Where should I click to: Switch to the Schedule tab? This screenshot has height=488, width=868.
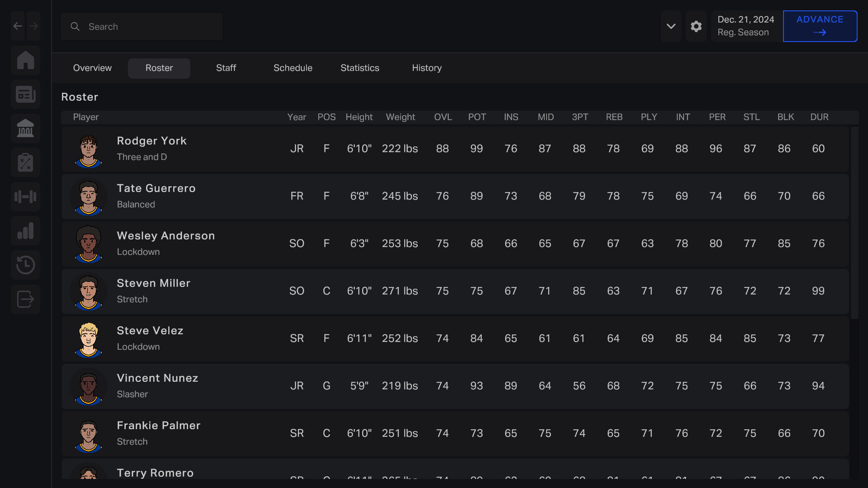(292, 68)
